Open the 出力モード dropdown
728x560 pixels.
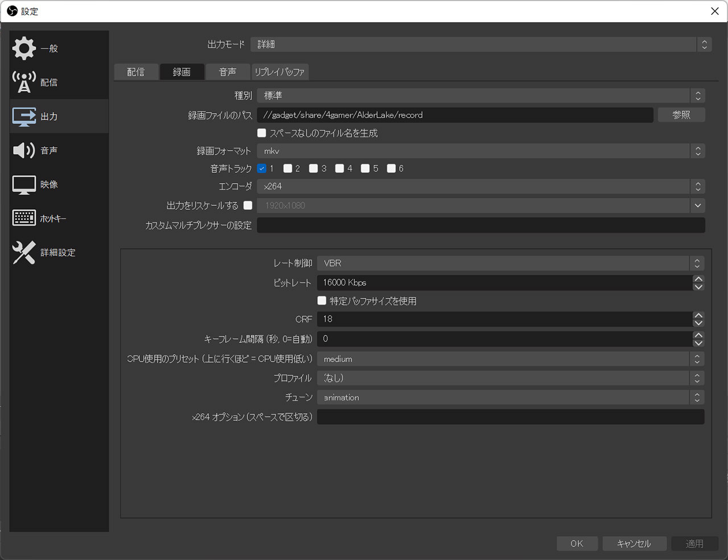click(x=481, y=44)
